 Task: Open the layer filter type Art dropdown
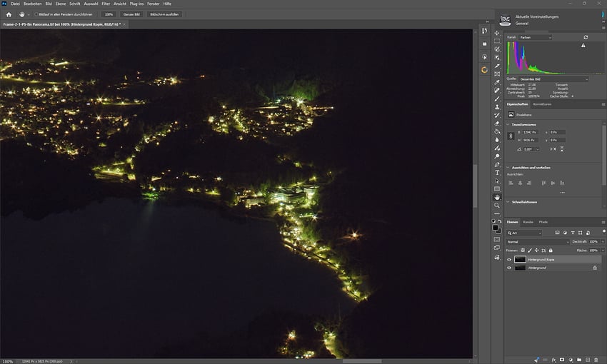pyautogui.click(x=525, y=233)
